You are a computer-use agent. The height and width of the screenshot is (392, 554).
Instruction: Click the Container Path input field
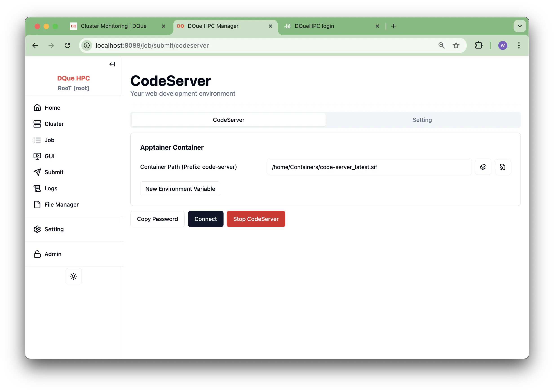coord(369,167)
